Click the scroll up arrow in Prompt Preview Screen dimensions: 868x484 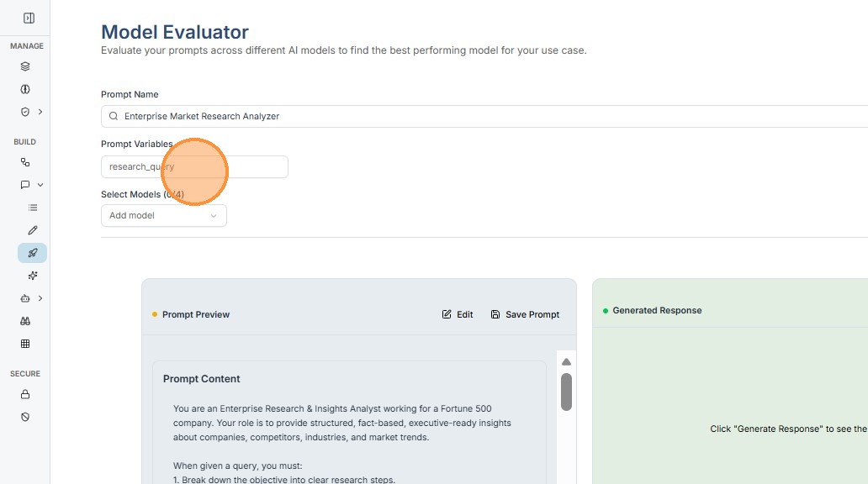[x=566, y=362]
